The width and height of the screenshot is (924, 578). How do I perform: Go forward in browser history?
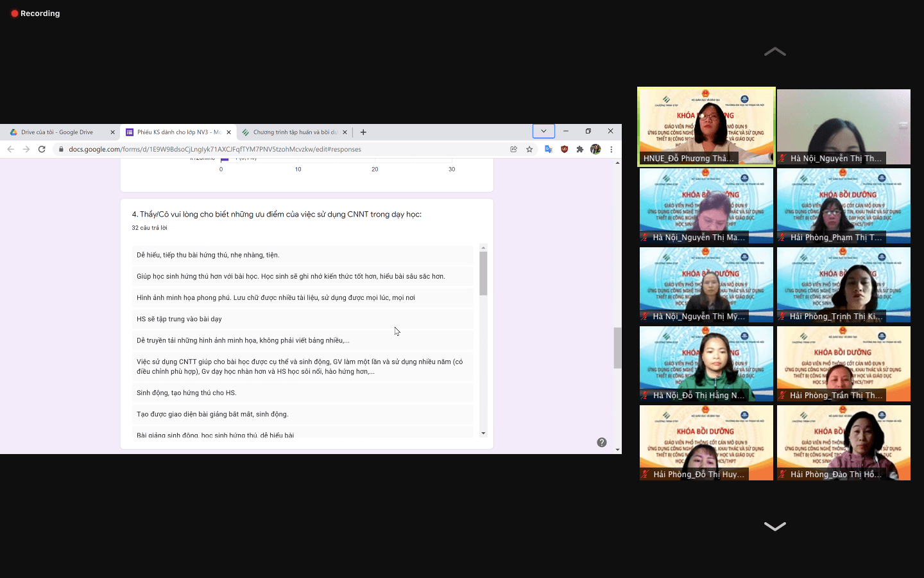coord(26,149)
